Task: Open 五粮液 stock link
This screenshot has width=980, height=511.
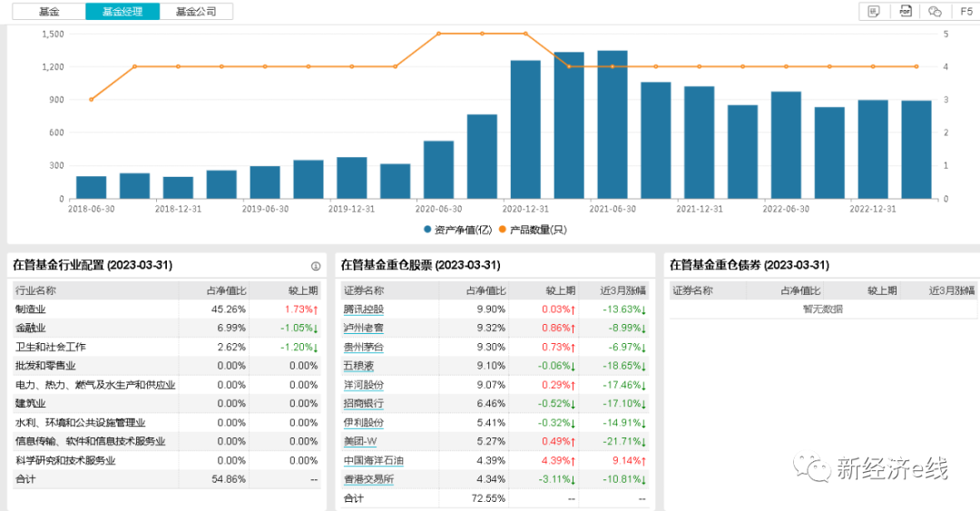Action: pyautogui.click(x=358, y=365)
